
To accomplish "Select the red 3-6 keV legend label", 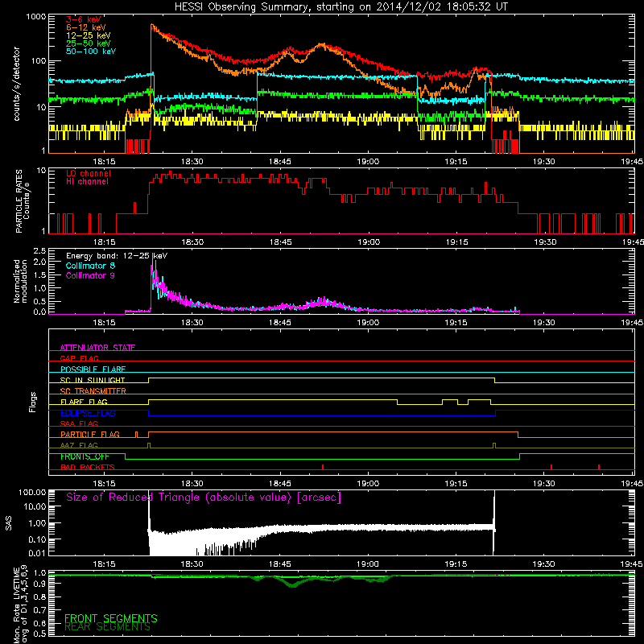I will click(84, 19).
